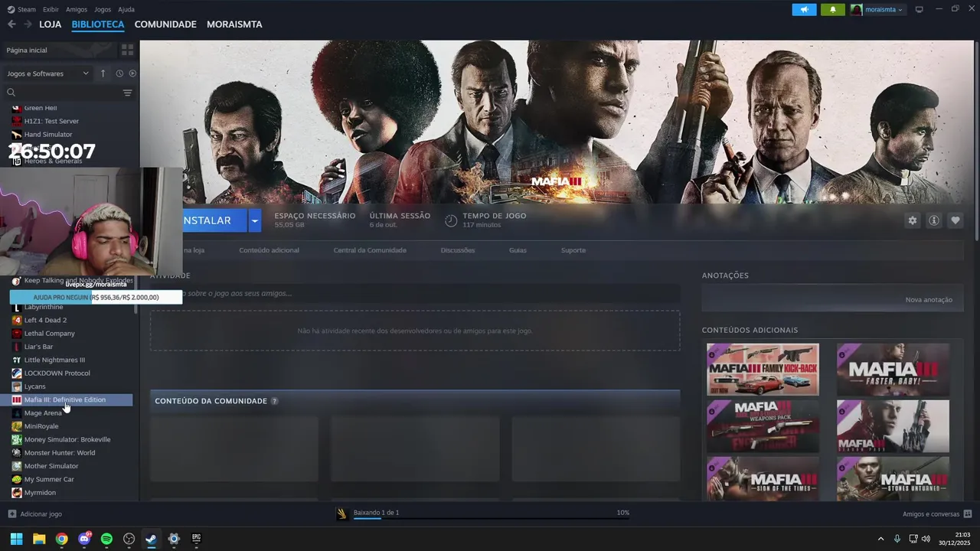Open Discussões for Mafia III
This screenshot has width=980, height=551.
click(x=458, y=250)
